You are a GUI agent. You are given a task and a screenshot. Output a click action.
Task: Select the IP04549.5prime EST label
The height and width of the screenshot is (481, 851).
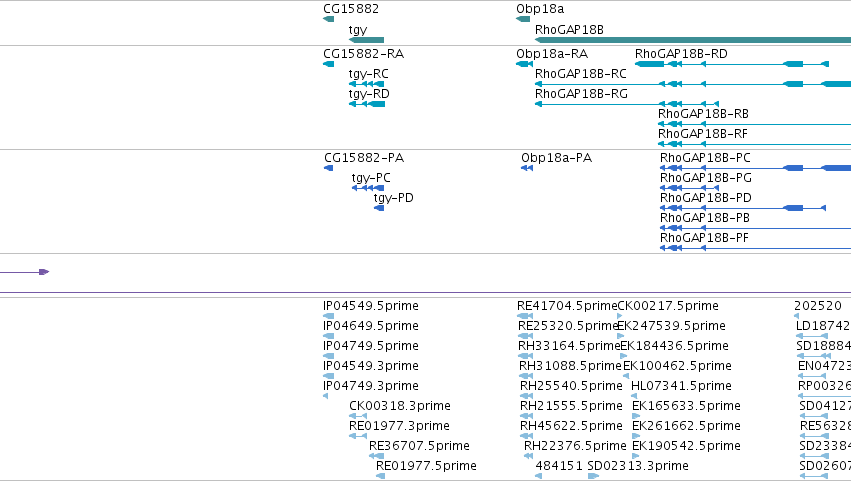pos(371,306)
